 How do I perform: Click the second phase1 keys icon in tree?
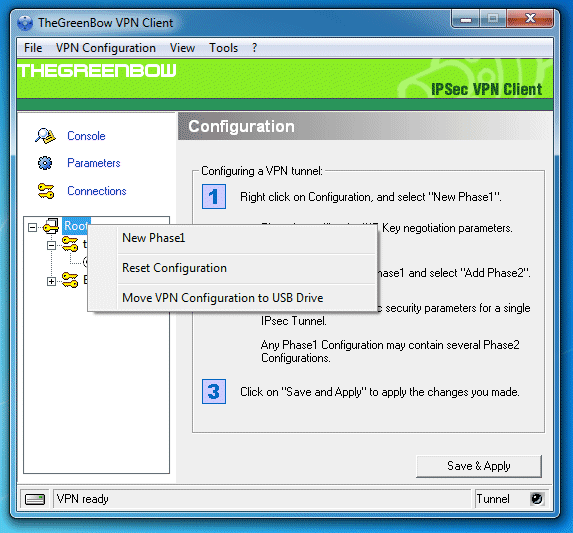(70, 280)
